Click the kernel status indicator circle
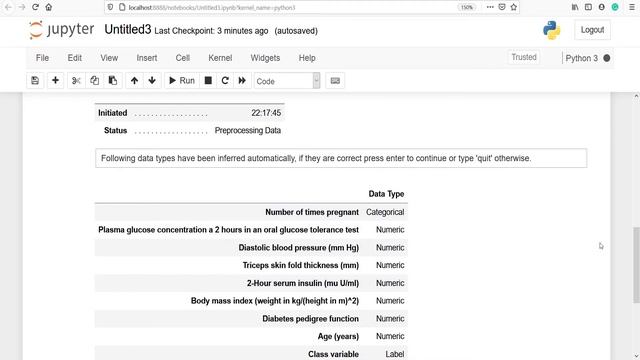640x360 pixels. click(x=607, y=58)
